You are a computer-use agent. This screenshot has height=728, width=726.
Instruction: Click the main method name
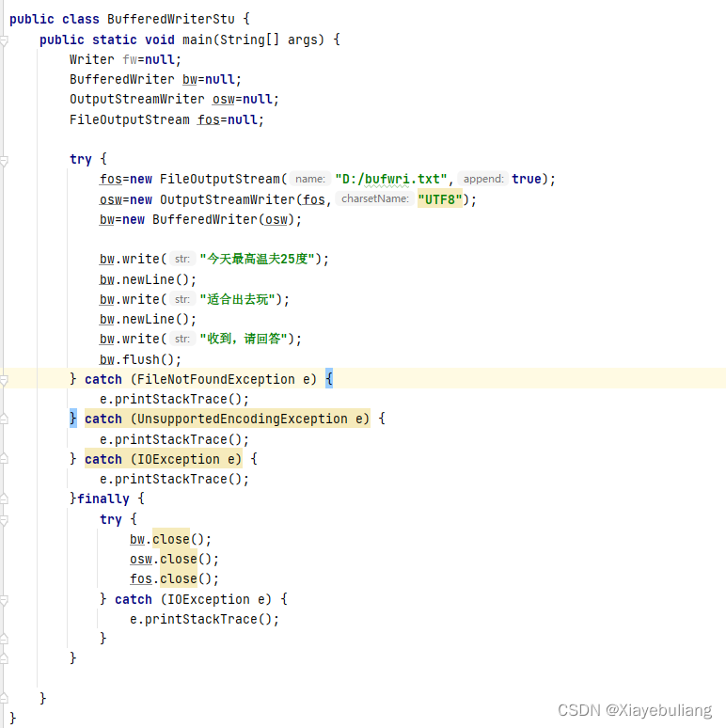197,40
